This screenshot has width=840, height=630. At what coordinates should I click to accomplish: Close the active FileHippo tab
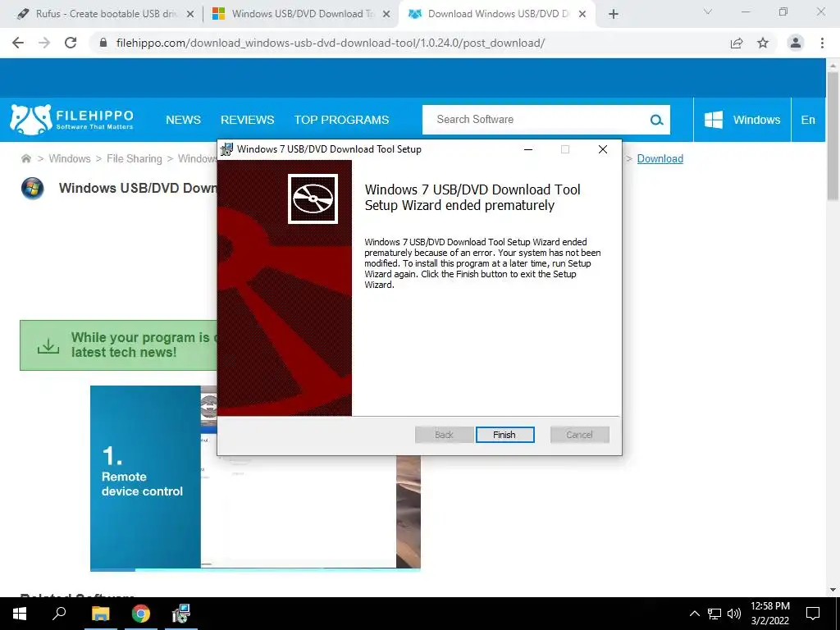583,15
